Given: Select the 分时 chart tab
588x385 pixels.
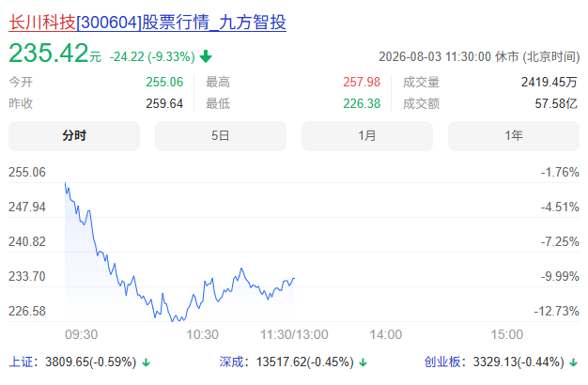Looking at the screenshot, I should click(74, 136).
